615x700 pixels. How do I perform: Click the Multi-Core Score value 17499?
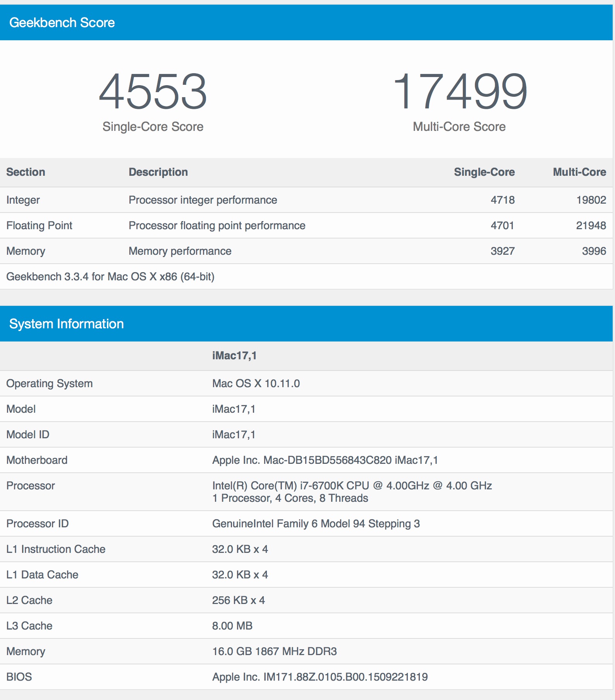460,91
